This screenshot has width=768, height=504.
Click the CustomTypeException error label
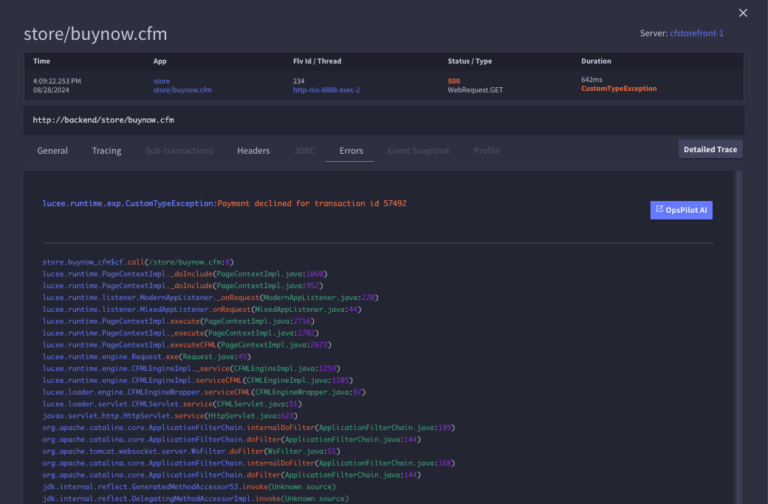pyautogui.click(x=619, y=89)
